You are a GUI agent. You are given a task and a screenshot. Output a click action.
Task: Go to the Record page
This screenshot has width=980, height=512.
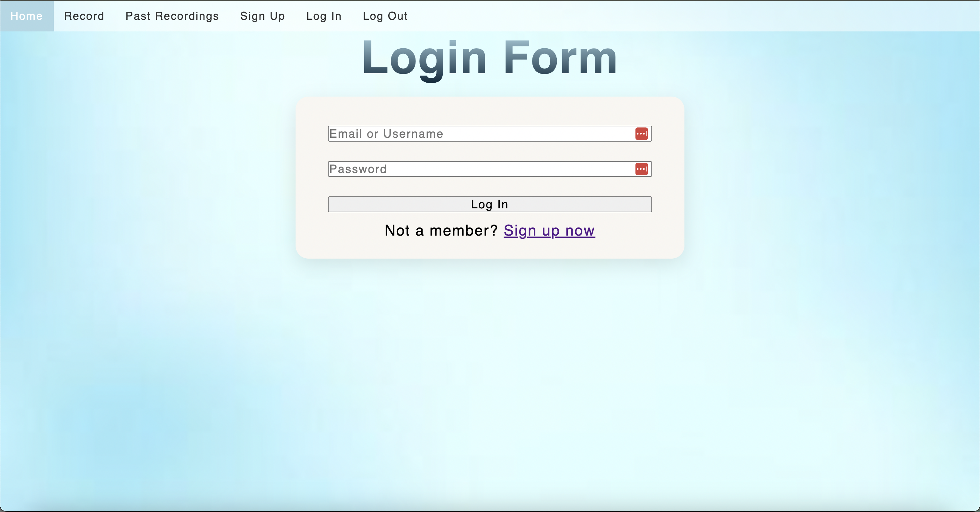(84, 16)
